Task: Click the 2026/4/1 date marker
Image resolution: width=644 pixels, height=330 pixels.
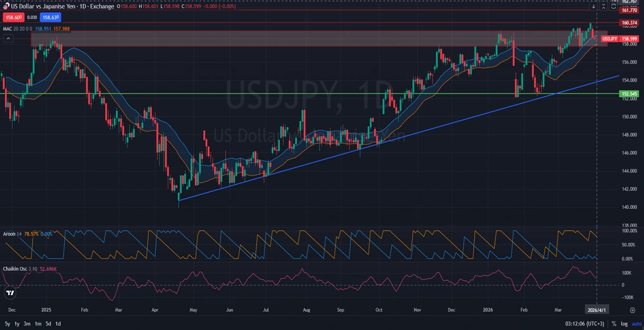Action: (598, 310)
